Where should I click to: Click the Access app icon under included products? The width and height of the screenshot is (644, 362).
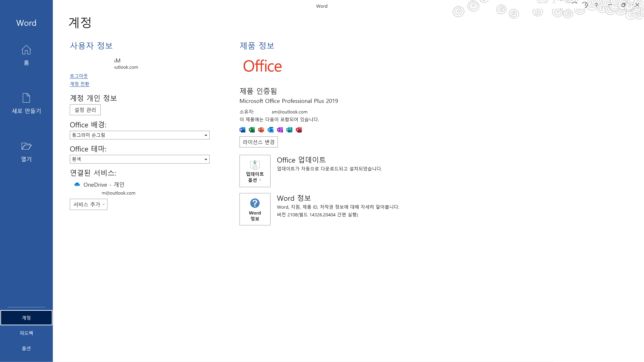pos(299,130)
